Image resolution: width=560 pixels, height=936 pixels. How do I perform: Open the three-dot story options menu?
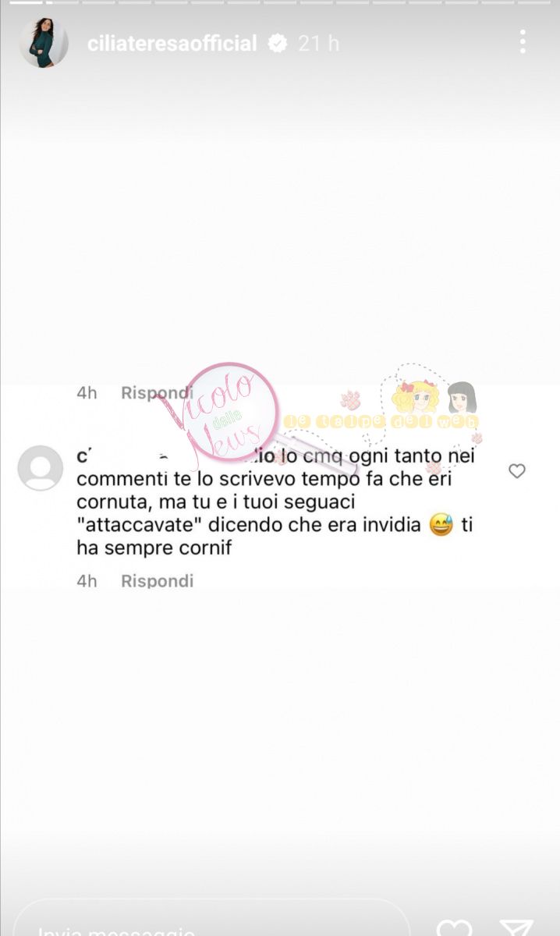pos(523,42)
